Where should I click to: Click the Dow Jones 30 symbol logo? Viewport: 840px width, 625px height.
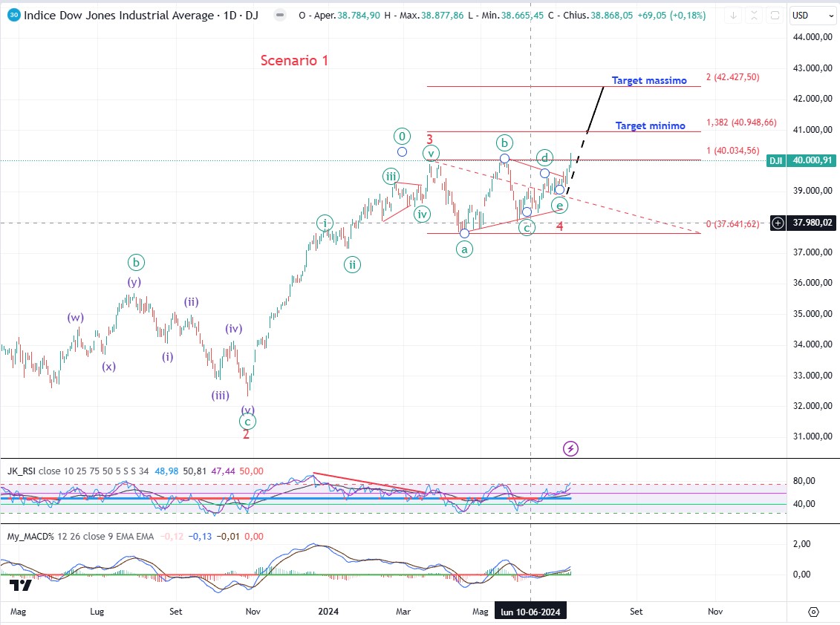[x=14, y=15]
